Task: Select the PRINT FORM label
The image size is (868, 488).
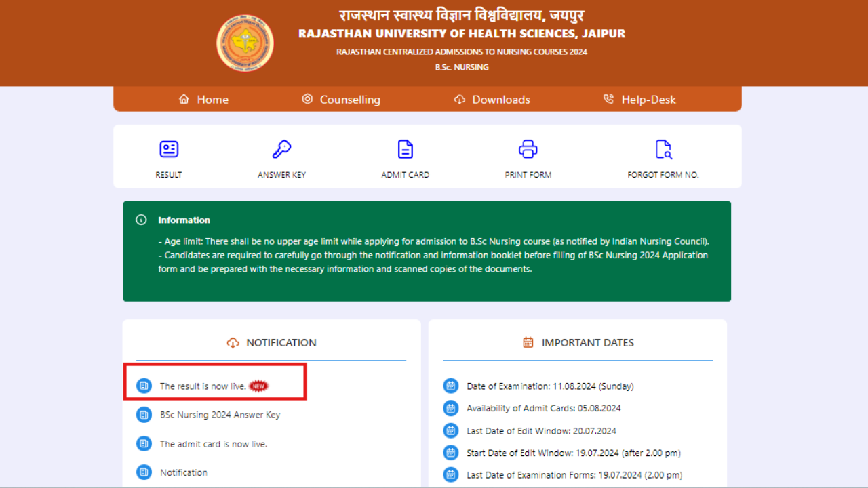Action: pyautogui.click(x=528, y=175)
